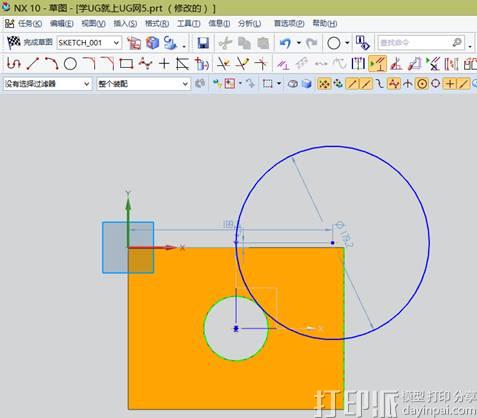
Task: Open the Insert (S) menu
Action: pyautogui.click(x=125, y=23)
